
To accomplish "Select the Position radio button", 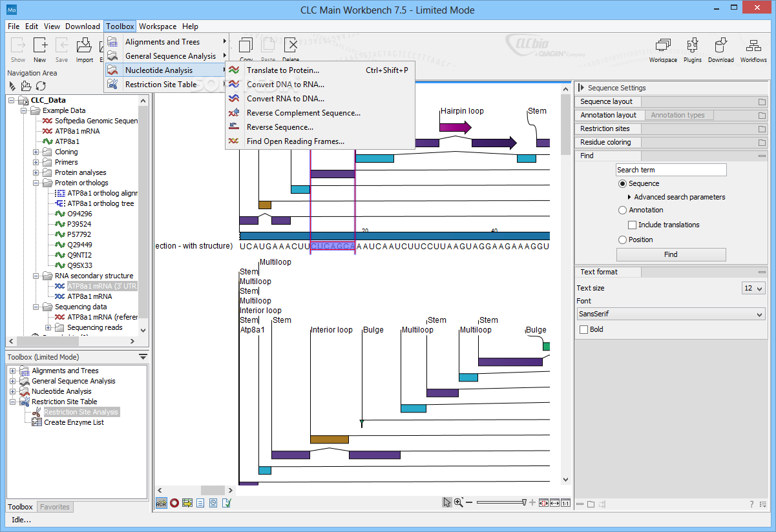I will coord(622,240).
